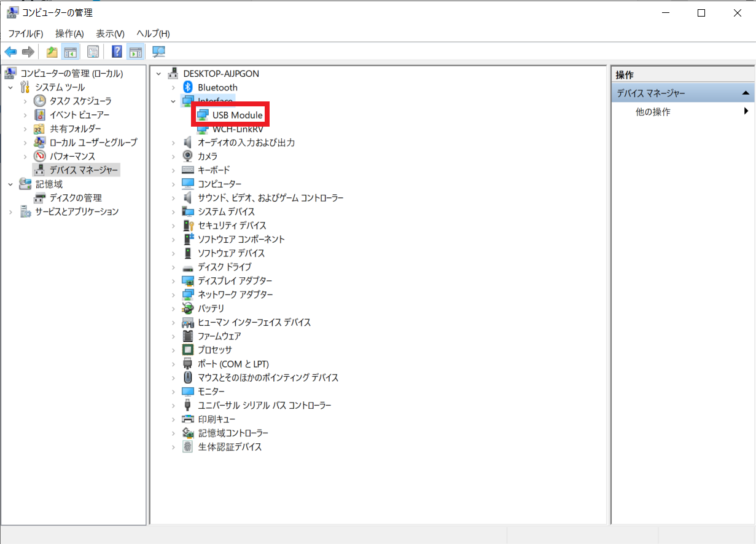Select 共有フォルダー in the left tree
The height and width of the screenshot is (544, 756).
tap(75, 128)
